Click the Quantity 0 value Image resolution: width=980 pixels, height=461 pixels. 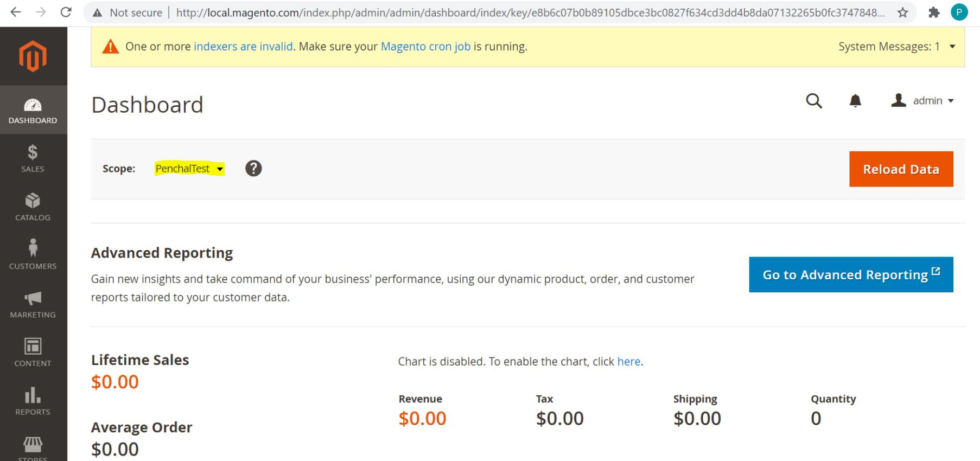(816, 419)
